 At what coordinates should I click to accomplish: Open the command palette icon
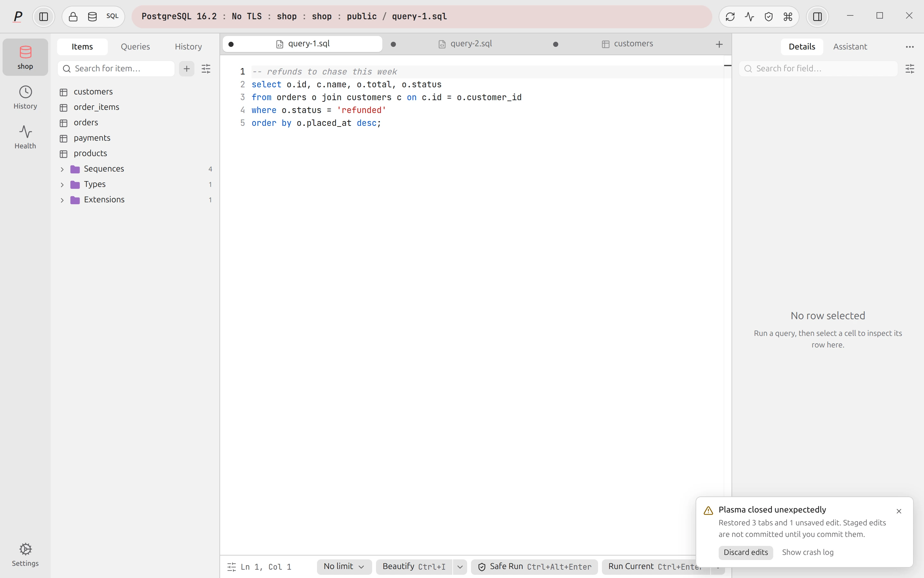788,16
